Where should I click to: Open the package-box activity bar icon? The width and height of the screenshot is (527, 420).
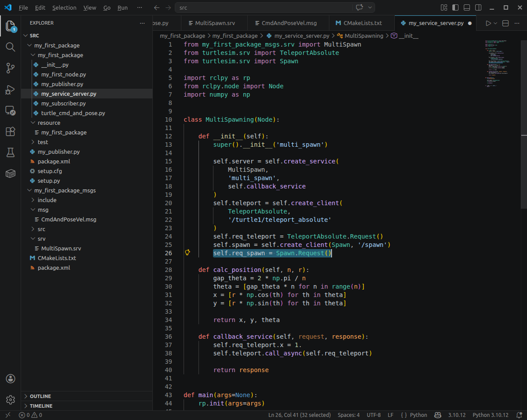coord(11,174)
